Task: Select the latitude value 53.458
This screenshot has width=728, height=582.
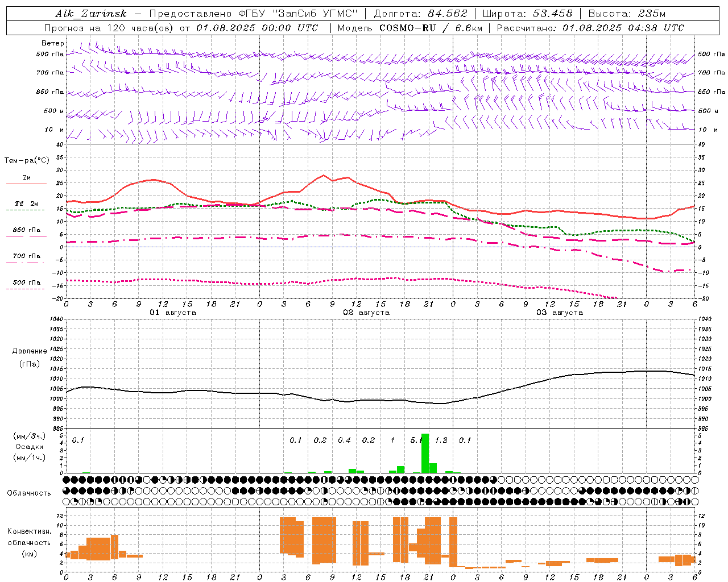Action: pos(553,14)
